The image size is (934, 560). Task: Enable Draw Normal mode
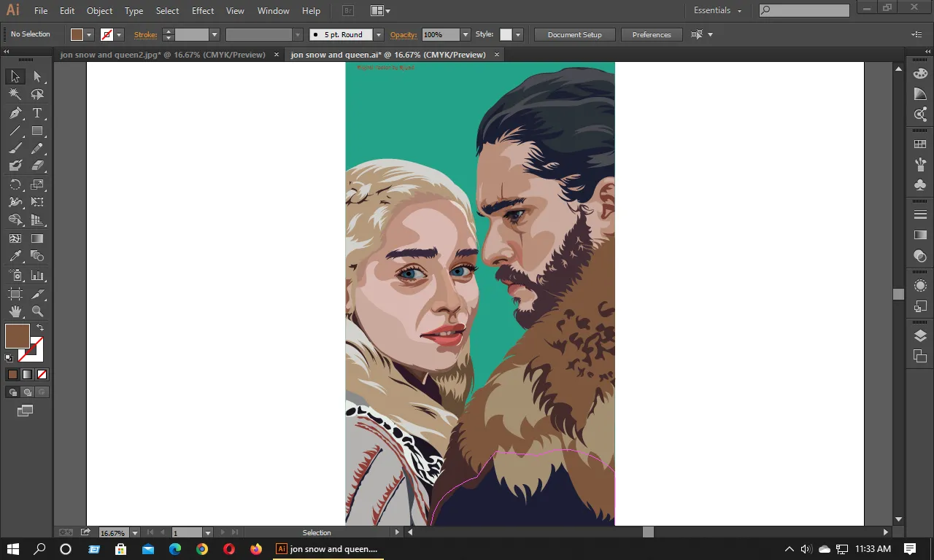12,392
